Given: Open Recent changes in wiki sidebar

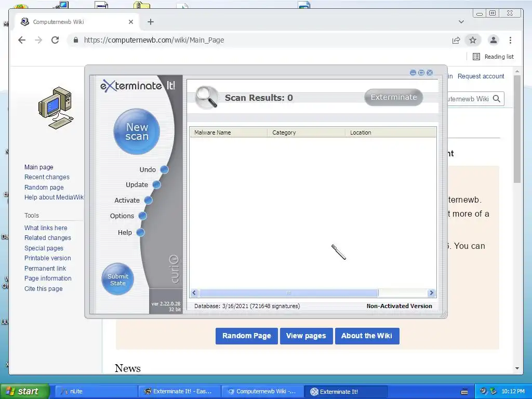Looking at the screenshot, I should coord(47,177).
